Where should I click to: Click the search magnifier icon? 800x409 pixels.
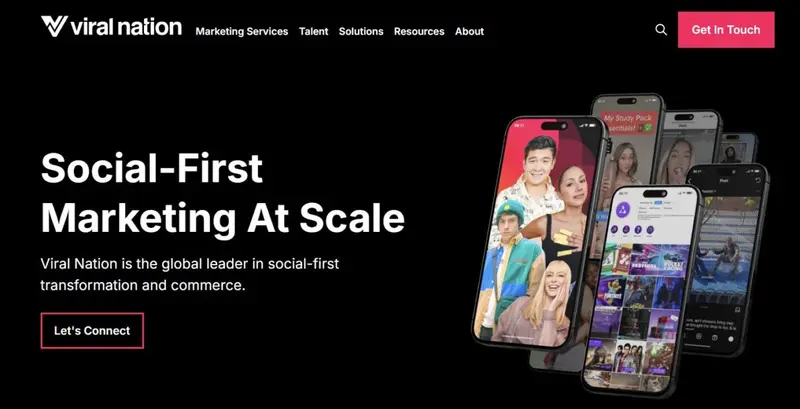tap(661, 30)
